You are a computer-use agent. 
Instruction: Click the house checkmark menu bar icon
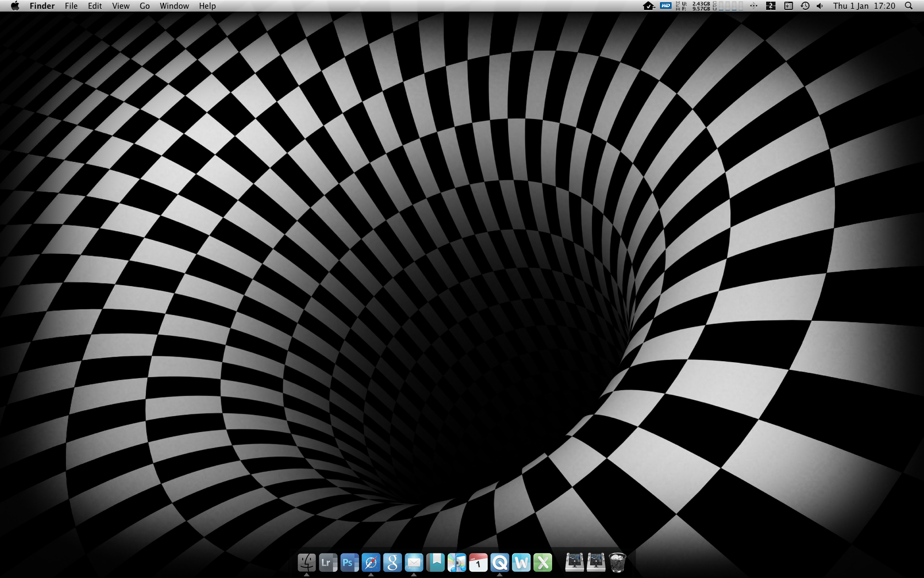(x=648, y=6)
